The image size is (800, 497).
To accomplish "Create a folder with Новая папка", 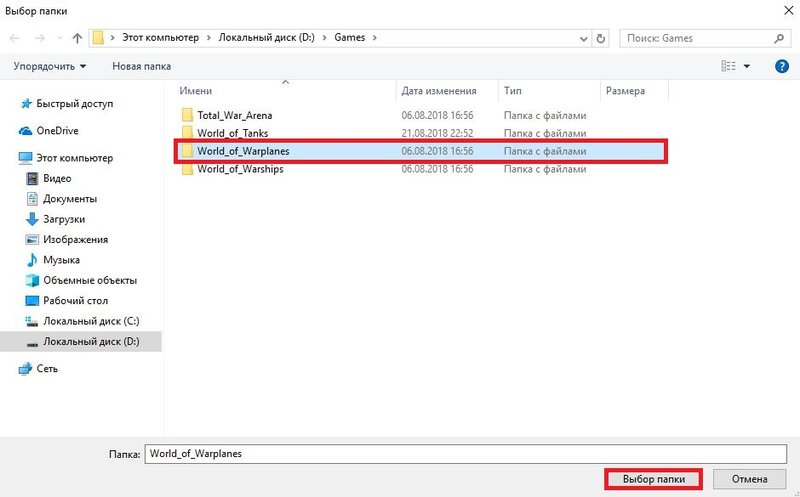I will click(x=141, y=66).
